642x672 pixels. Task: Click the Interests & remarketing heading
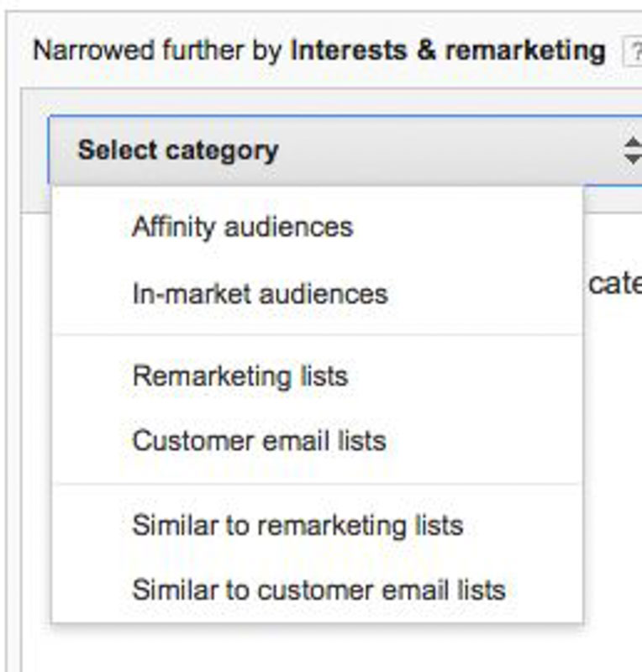[447, 51]
